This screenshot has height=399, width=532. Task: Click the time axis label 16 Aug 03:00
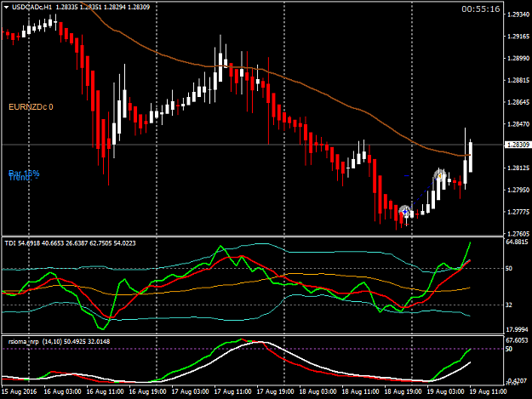click(62, 391)
